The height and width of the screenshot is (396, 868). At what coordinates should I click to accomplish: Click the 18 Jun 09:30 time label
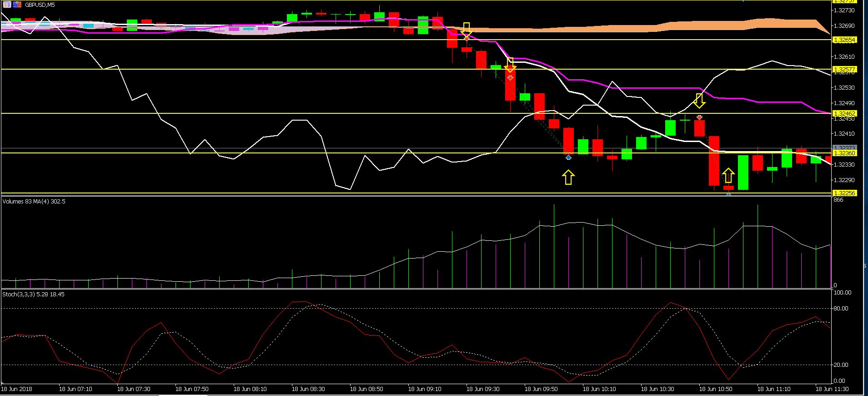click(x=483, y=389)
